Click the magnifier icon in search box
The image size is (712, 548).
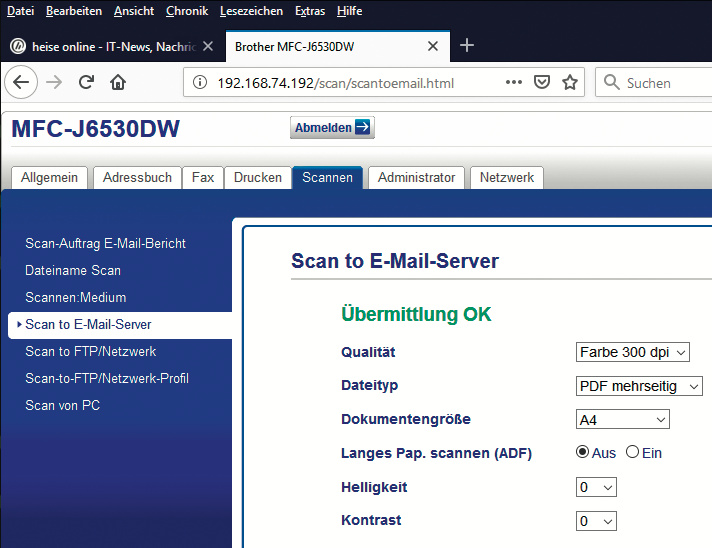[612, 82]
